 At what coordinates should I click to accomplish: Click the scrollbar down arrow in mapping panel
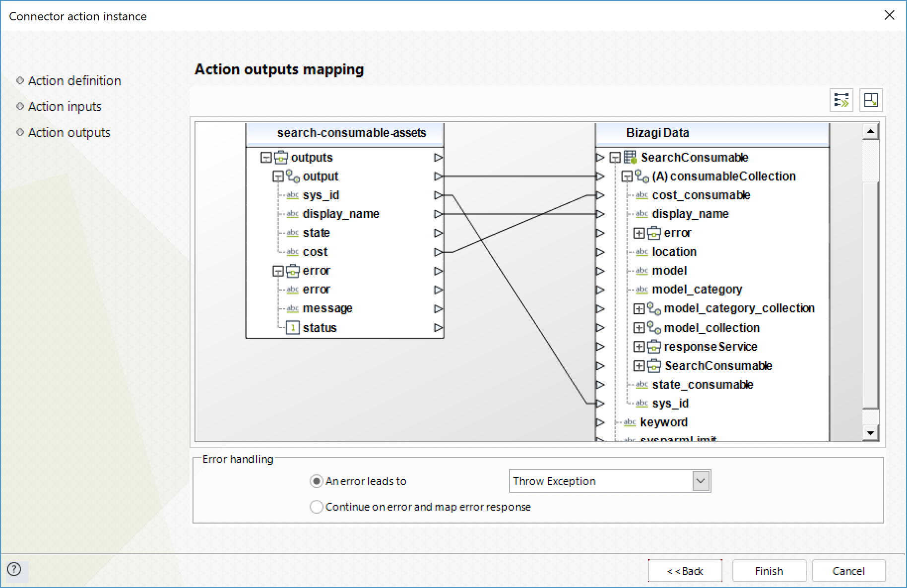871,433
